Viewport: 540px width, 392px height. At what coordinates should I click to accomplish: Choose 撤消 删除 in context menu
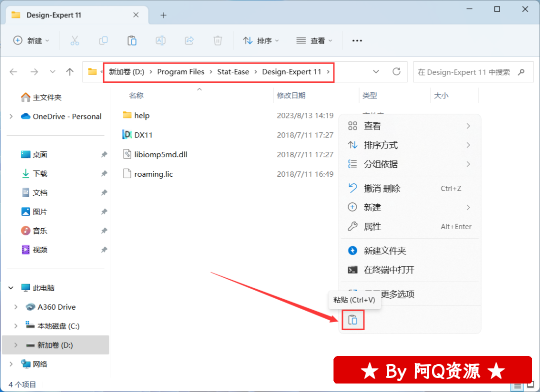click(410, 188)
